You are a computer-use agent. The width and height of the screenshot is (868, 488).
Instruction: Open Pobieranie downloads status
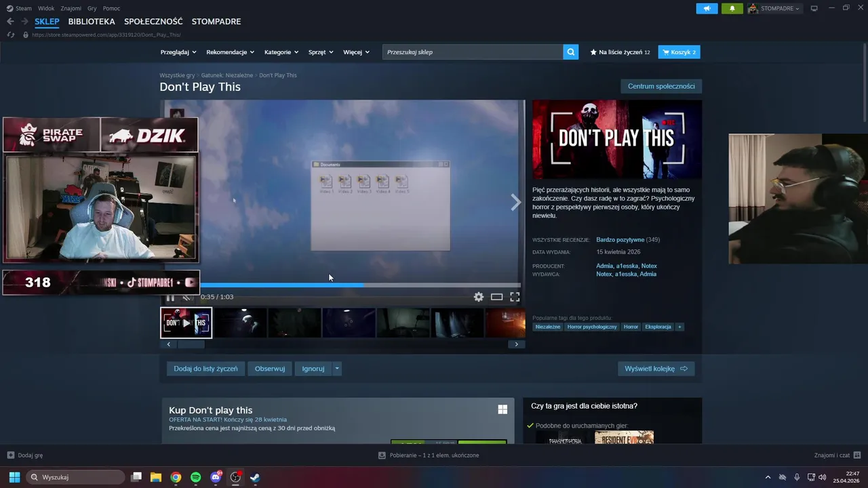(429, 455)
